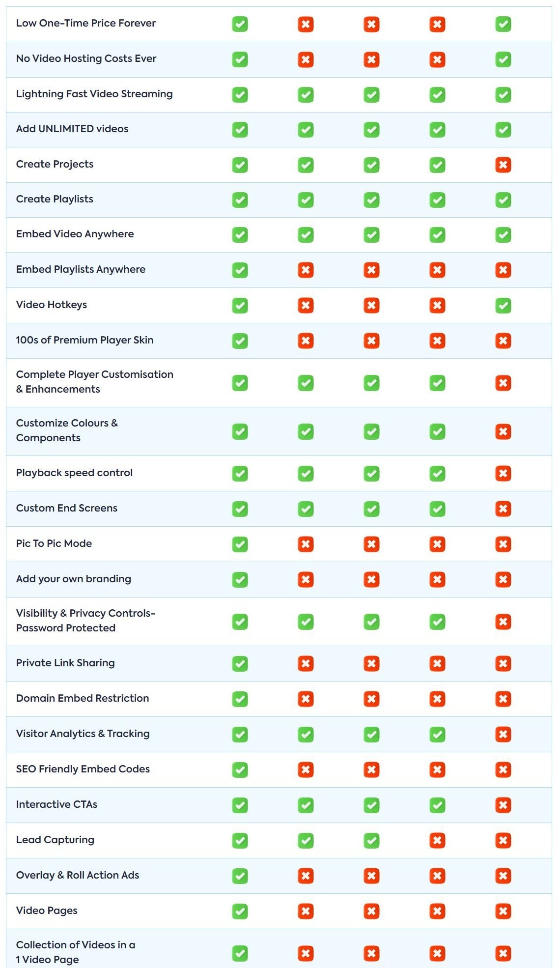Screen dimensions: 560x968
Task: Click red cross for Visitor Analytics & Tracking
Action: coord(503,734)
